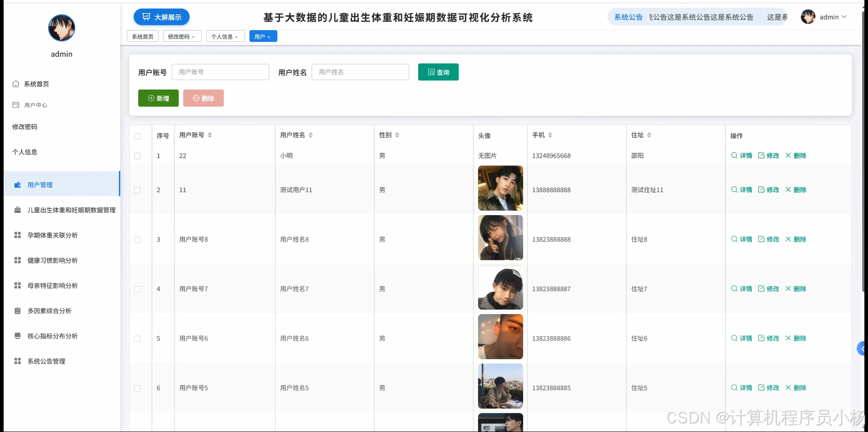Click the 大屏展示 button
The width and height of the screenshot is (868, 432).
(161, 17)
